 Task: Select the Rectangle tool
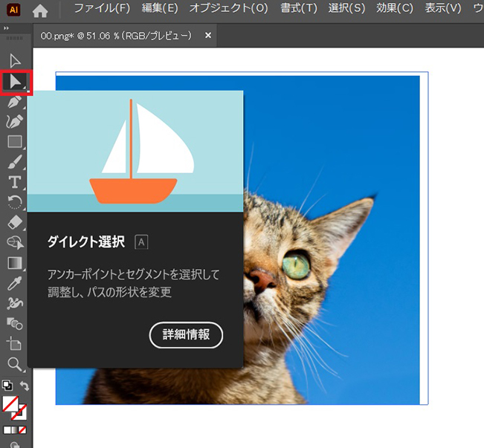(15, 142)
